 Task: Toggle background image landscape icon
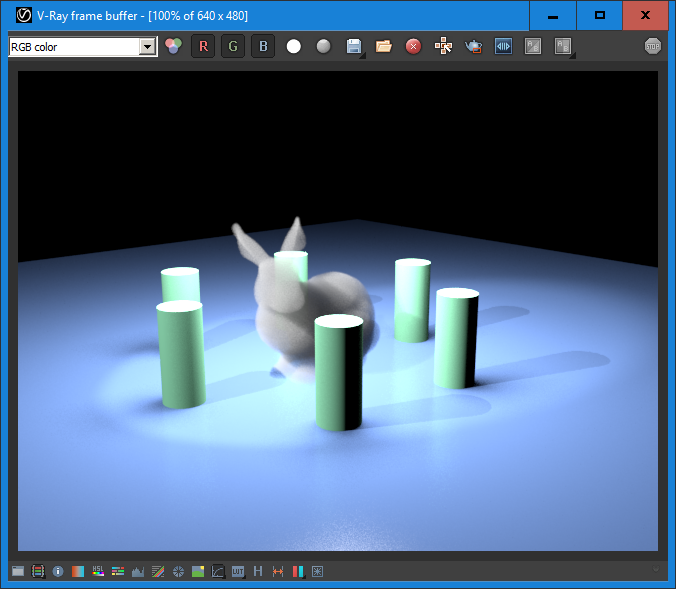(x=198, y=571)
